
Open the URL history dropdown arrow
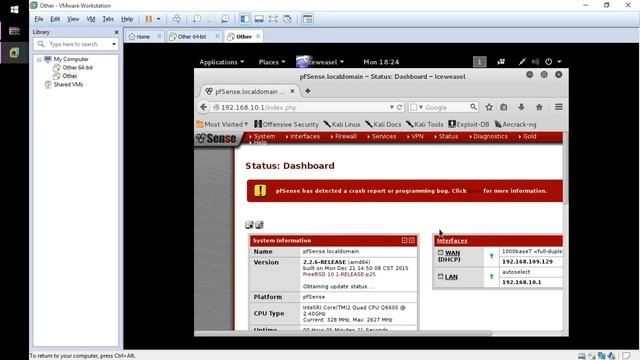tap(391, 107)
